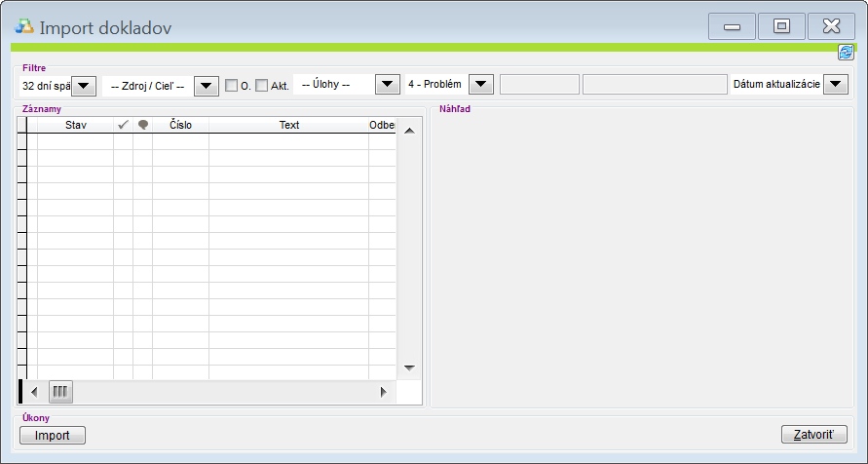Click the checkmark column header icon

click(x=123, y=125)
